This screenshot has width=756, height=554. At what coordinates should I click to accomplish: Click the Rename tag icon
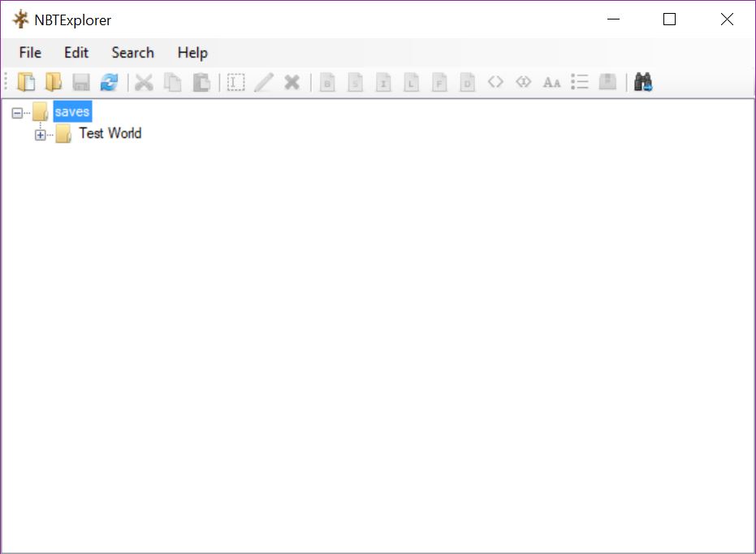(x=235, y=82)
